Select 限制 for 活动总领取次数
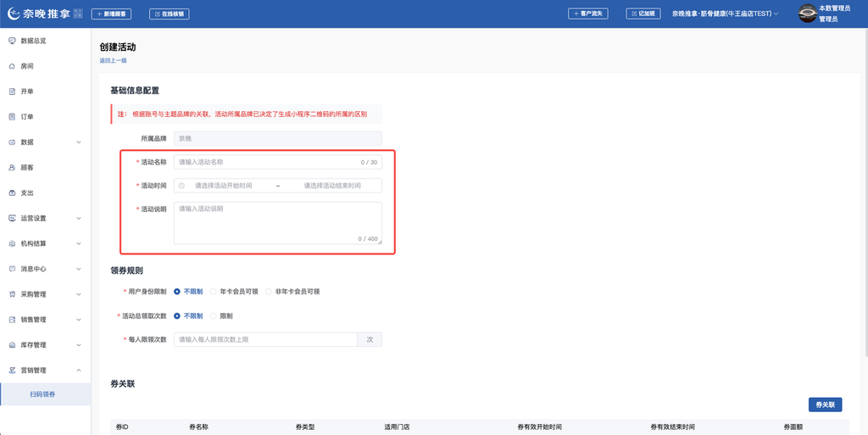The width and height of the screenshot is (868, 435). tap(214, 315)
